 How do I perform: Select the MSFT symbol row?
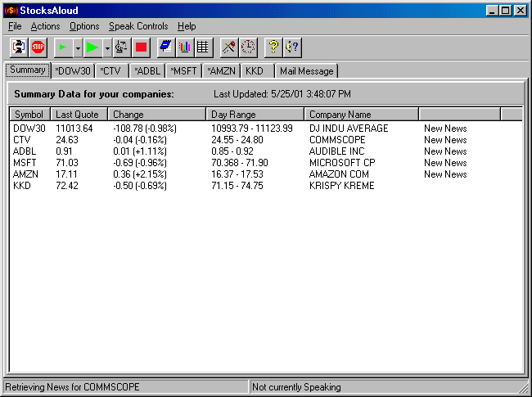click(x=25, y=163)
